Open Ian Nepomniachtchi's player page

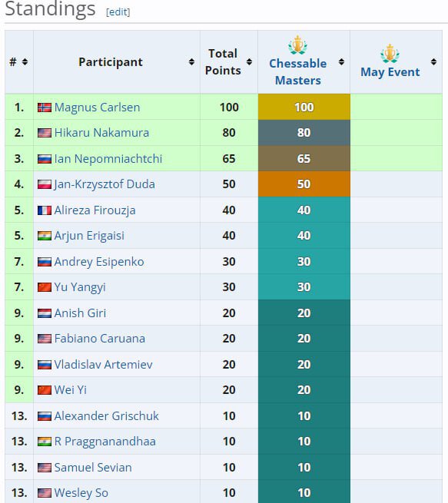point(108,159)
